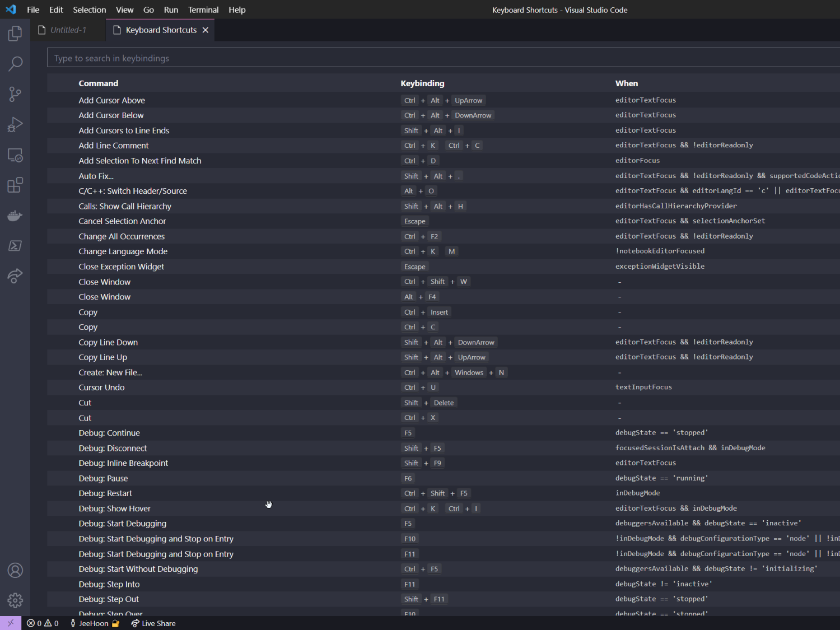Click the Keybinding column header

pyautogui.click(x=422, y=83)
